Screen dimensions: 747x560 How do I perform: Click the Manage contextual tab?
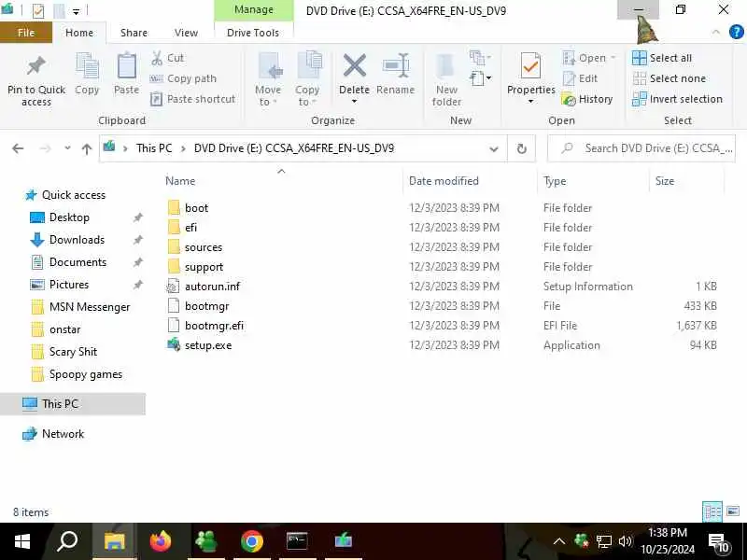(x=254, y=10)
